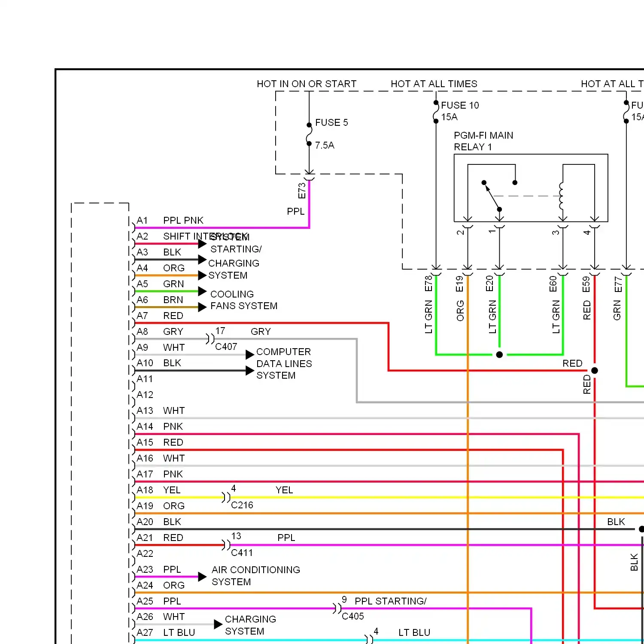Click the A15 pin label

pos(145,442)
